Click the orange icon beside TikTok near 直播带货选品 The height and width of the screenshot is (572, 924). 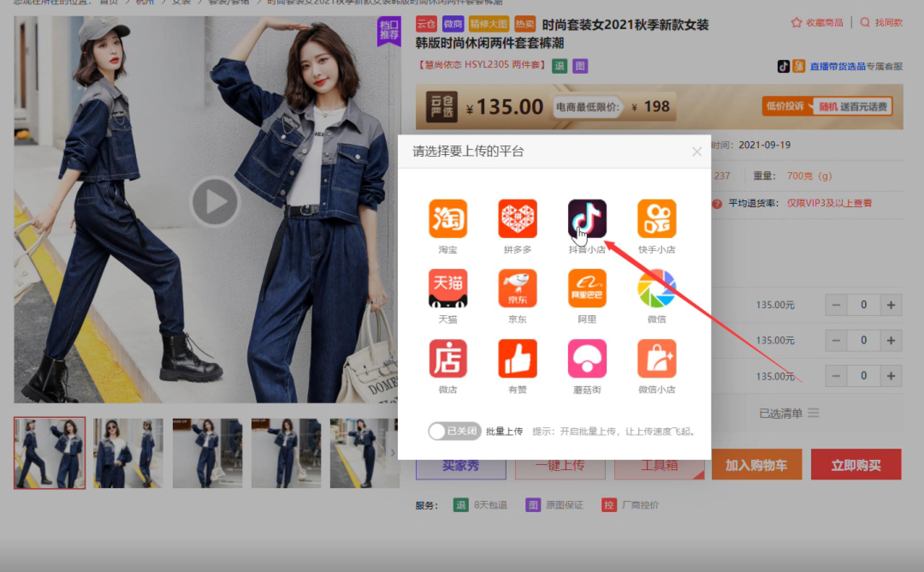[x=799, y=66]
